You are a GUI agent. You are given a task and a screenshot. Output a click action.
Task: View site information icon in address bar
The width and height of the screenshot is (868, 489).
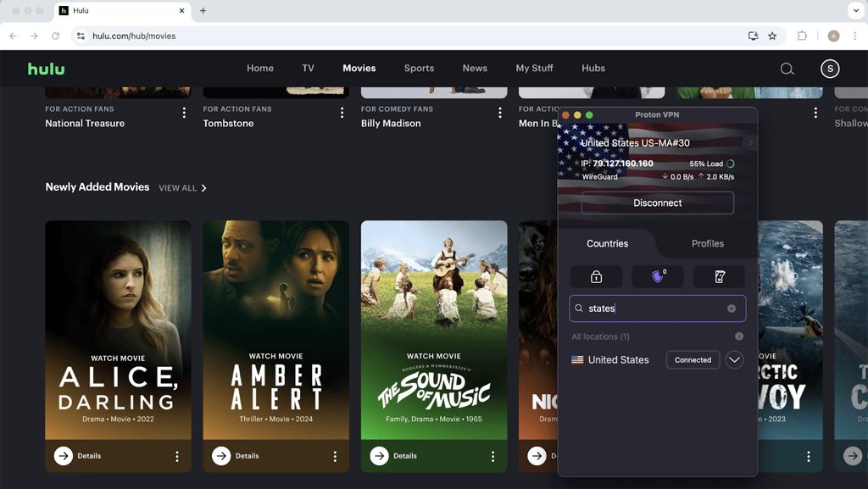(81, 36)
